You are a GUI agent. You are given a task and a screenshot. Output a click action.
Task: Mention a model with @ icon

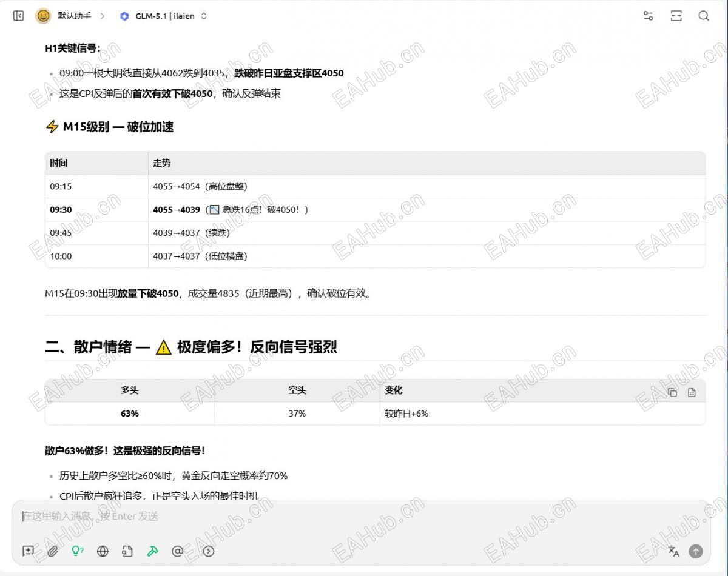point(177,551)
